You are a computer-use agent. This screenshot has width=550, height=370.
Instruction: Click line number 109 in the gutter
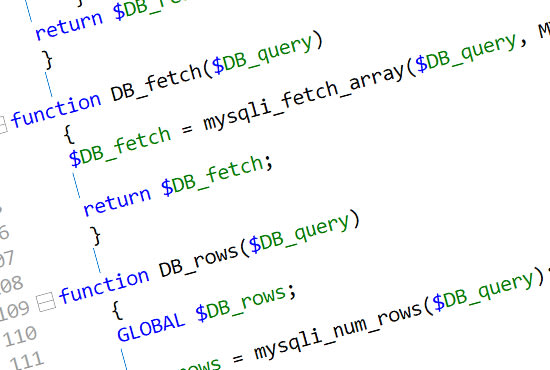[x=14, y=311]
